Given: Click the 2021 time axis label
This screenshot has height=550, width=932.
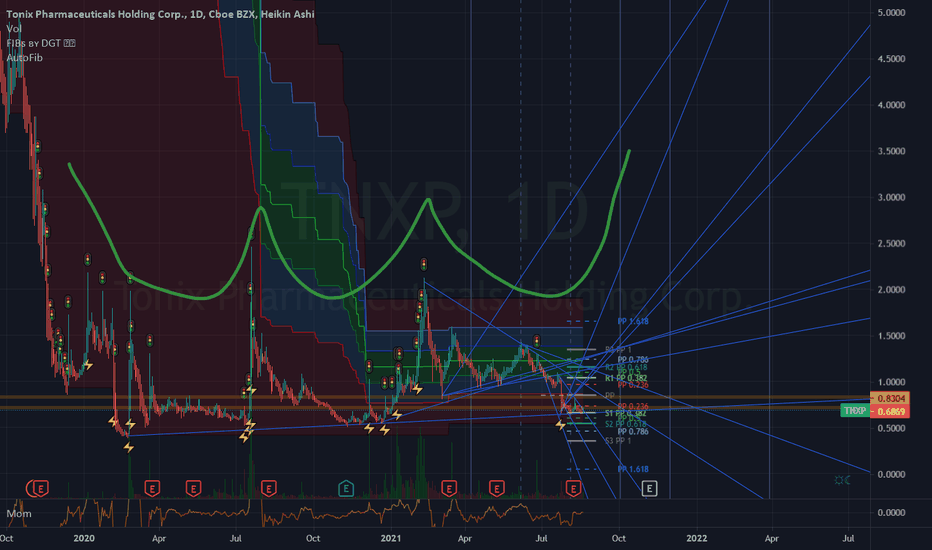Looking at the screenshot, I should tap(391, 538).
